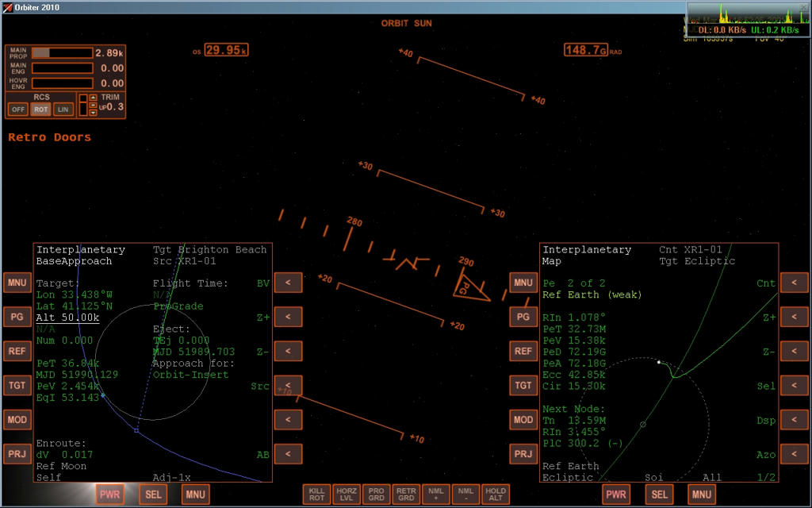The height and width of the screenshot is (508, 812).
Task: Toggle PRO GRD autopilot mode
Action: (x=377, y=494)
